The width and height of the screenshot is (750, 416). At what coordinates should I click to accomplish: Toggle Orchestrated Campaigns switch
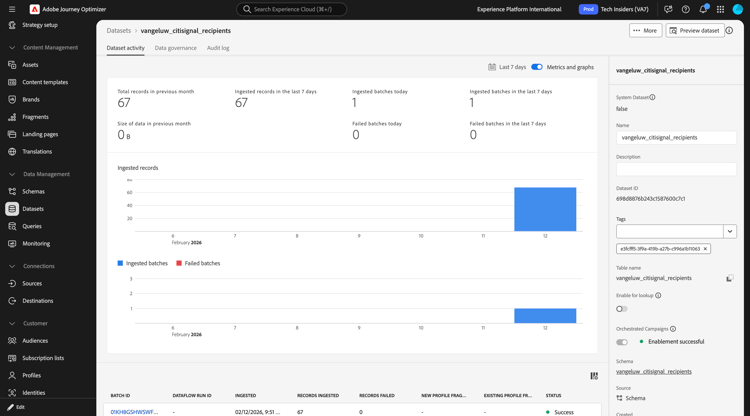pos(622,342)
